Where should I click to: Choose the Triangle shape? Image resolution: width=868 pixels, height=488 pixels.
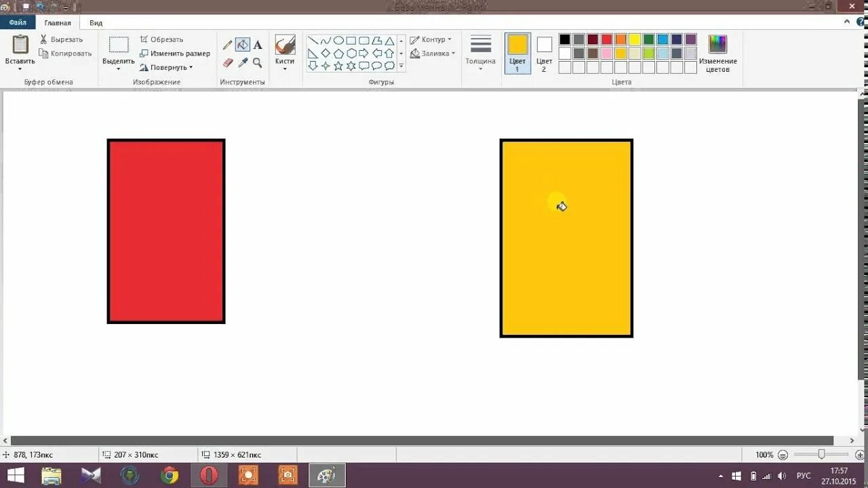pyautogui.click(x=389, y=41)
